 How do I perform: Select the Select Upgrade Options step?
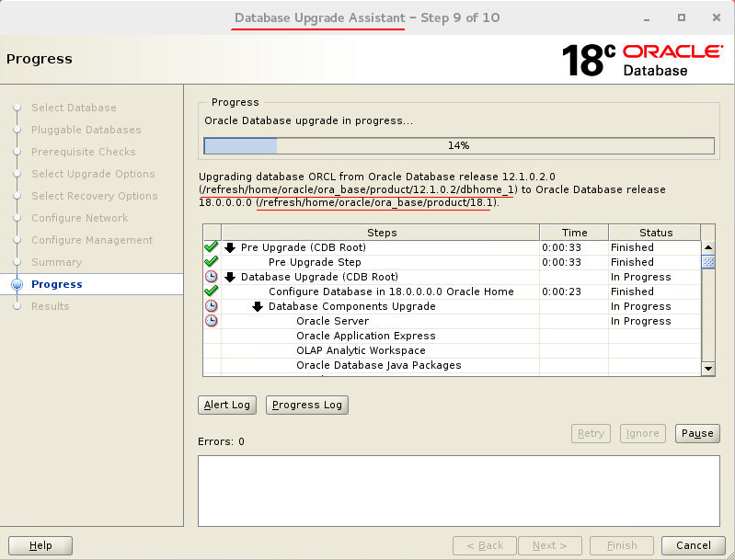click(93, 174)
